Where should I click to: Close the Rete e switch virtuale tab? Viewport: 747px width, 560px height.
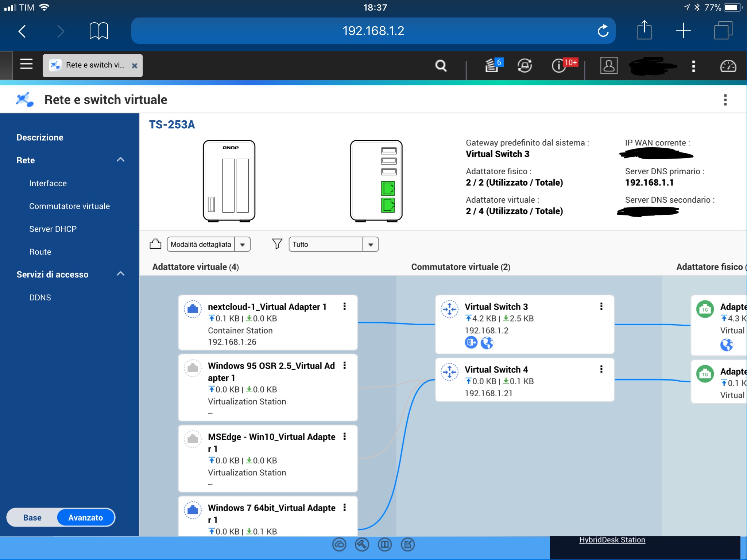click(134, 66)
